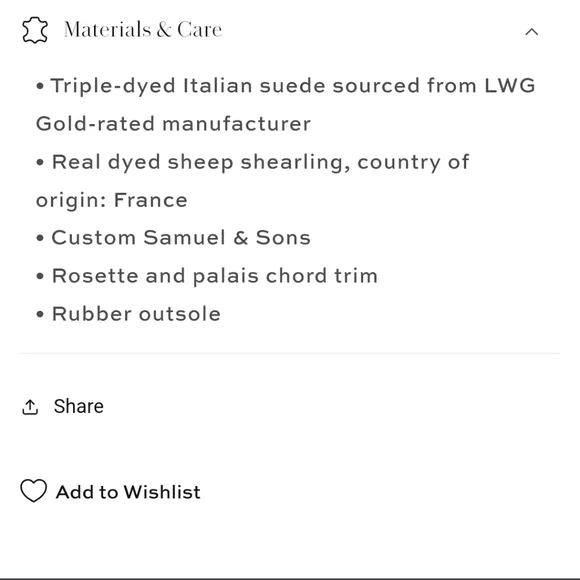
Task: Click the Triple-dyed Italian suede line
Action: (286, 86)
